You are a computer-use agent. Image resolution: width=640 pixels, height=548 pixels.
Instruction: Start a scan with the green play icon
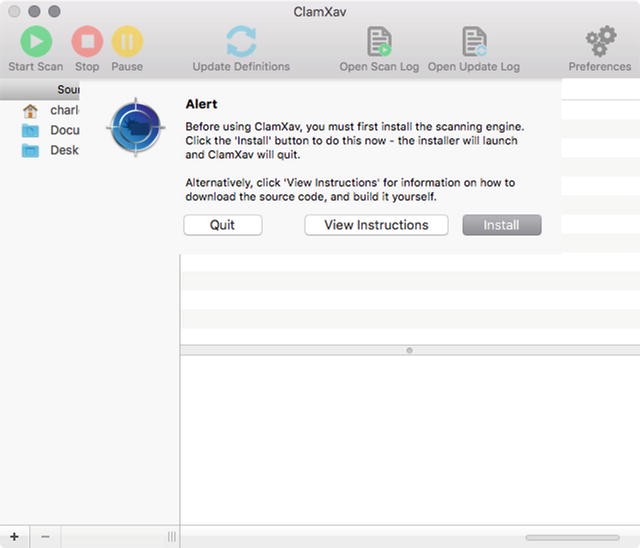pyautogui.click(x=36, y=41)
